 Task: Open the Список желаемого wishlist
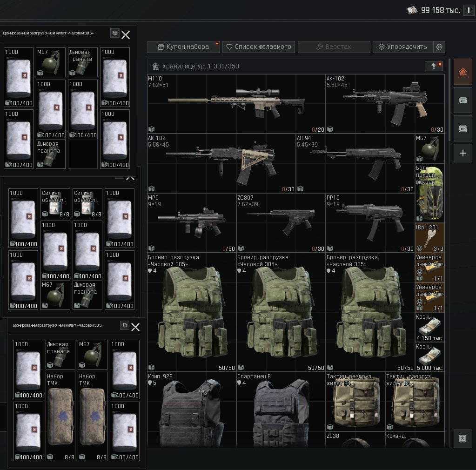click(259, 47)
